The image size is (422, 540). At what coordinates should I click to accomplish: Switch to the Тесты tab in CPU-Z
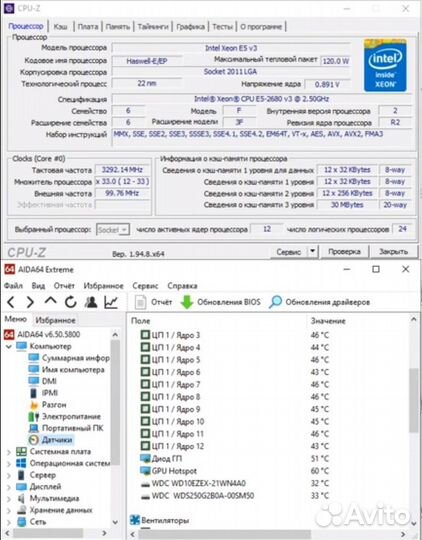[x=222, y=27]
